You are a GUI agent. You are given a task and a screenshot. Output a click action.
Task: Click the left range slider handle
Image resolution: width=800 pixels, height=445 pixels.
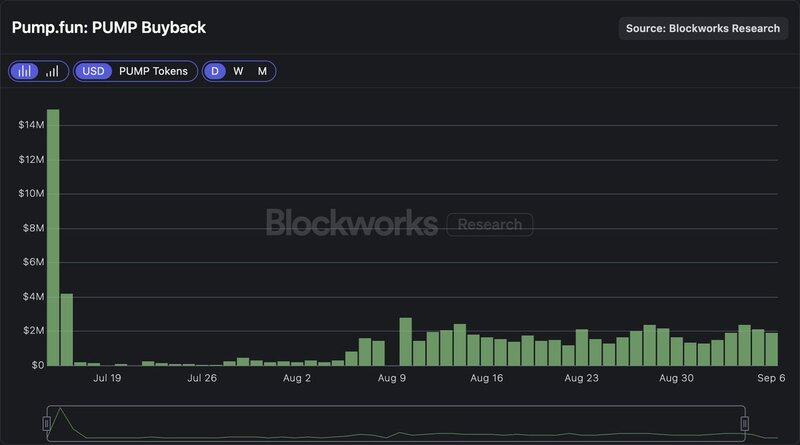pyautogui.click(x=46, y=423)
